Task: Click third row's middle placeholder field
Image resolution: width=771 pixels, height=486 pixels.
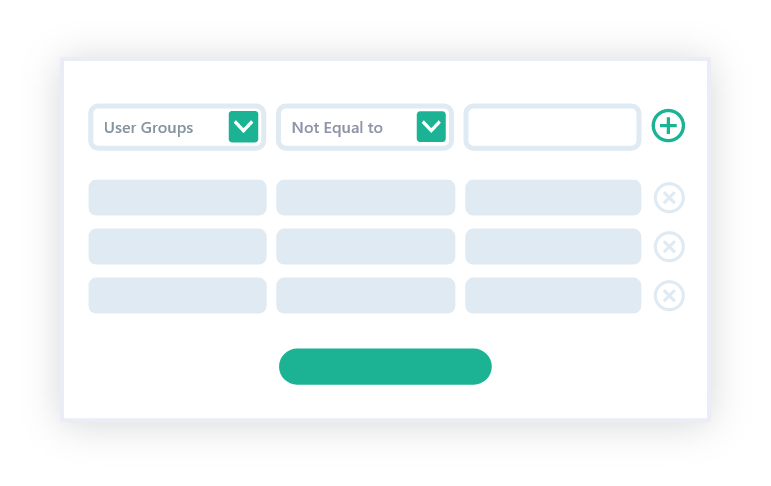Action: pos(365,295)
